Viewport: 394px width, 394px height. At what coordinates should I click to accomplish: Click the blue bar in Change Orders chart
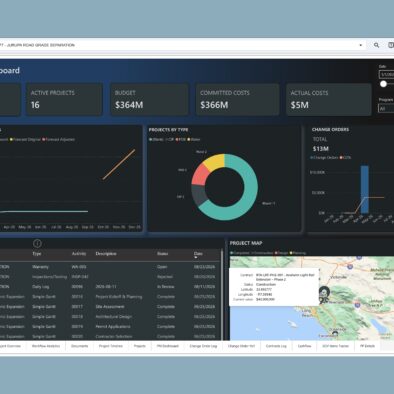[x=365, y=189]
